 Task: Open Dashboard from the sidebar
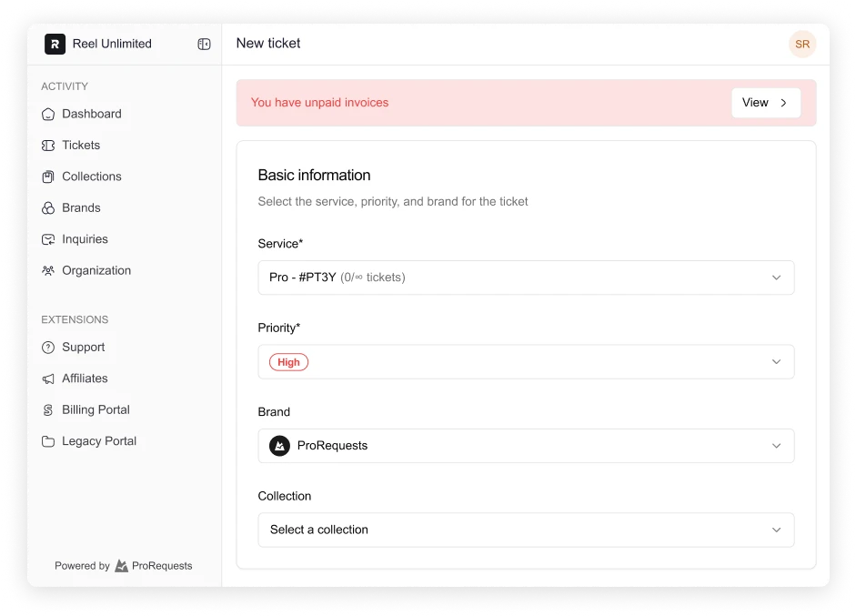92,114
